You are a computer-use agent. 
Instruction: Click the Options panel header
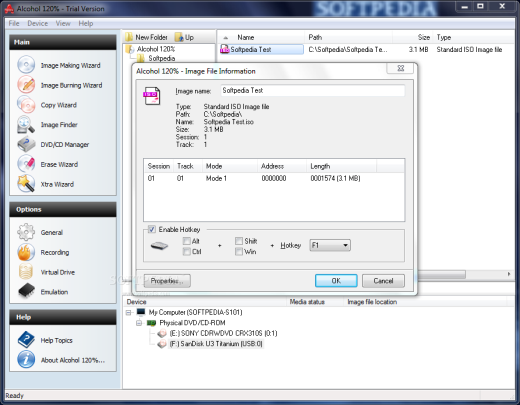click(x=63, y=209)
